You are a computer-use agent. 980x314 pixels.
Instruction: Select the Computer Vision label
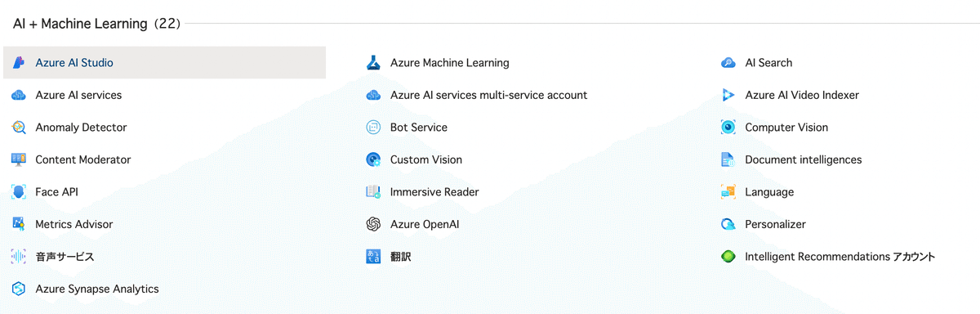[786, 128]
